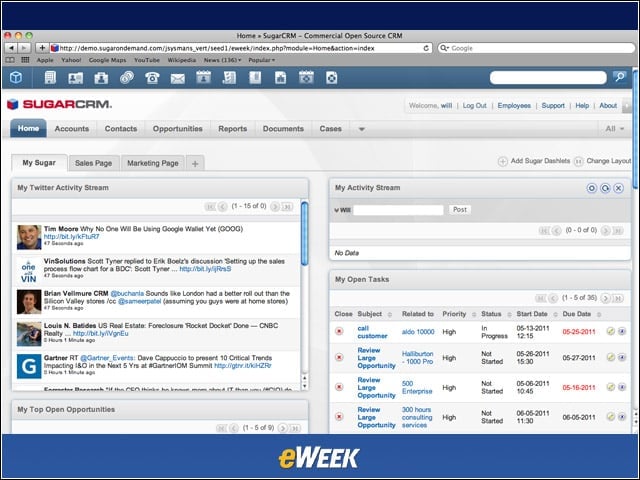This screenshot has height=480, width=640.
Task: Click the magnifier search button in blue toolbar
Action: coord(620,77)
